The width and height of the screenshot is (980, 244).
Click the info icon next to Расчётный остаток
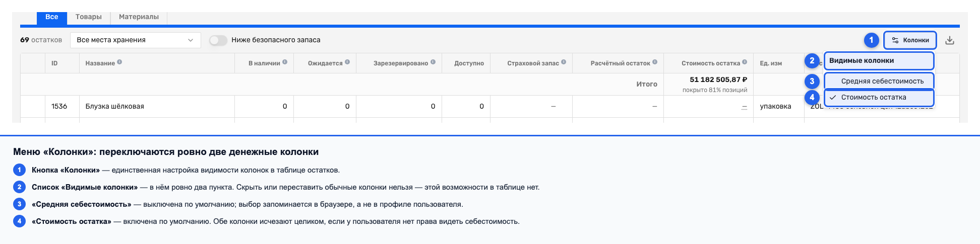click(x=655, y=62)
